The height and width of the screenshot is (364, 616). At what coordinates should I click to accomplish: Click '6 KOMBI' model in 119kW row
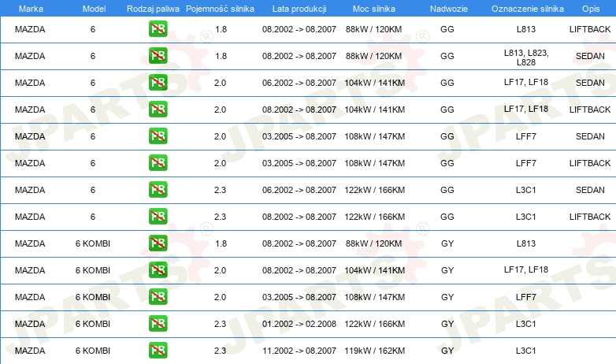(93, 351)
